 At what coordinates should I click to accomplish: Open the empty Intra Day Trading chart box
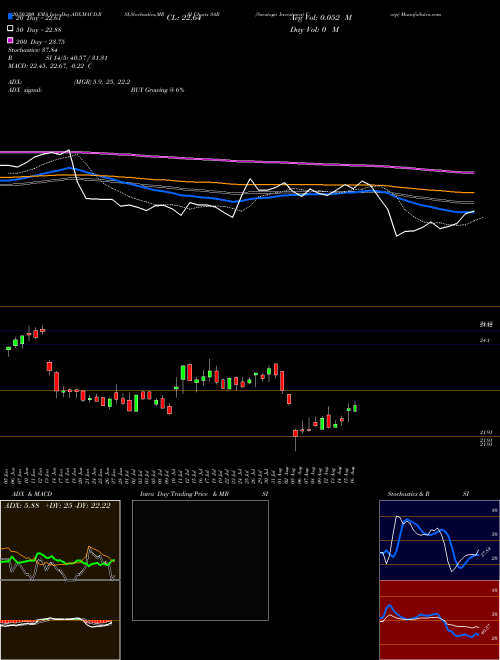tap(200, 560)
